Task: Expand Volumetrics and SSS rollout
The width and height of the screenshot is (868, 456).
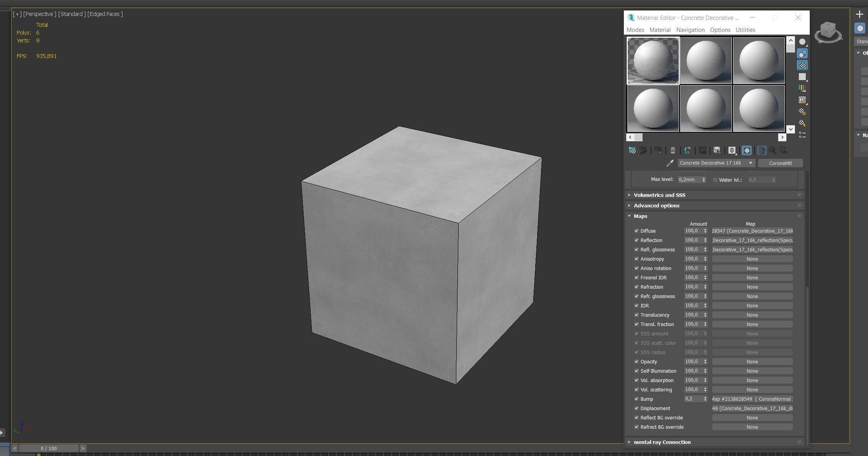Action: click(x=659, y=195)
